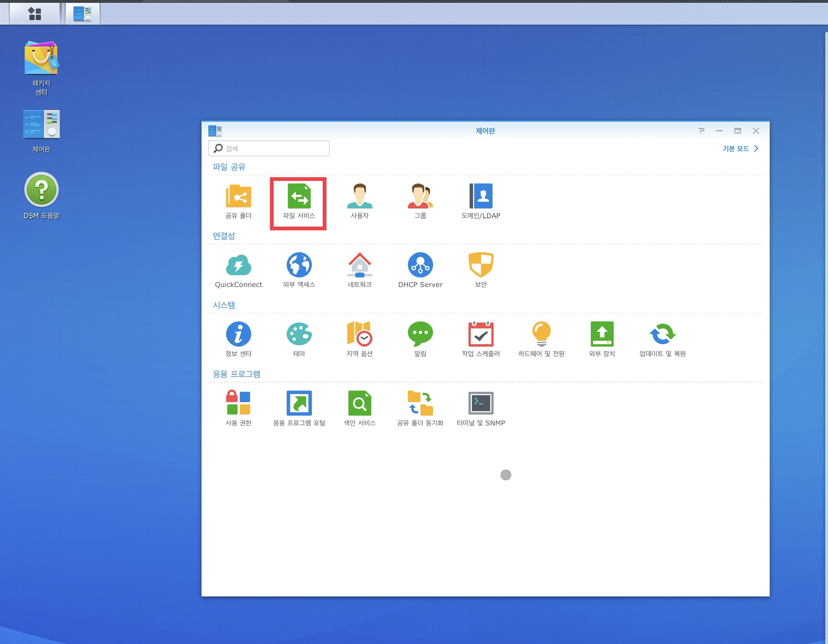Open 정보 센터 (Info Center)
Screen dimensions: 828x644
click(x=238, y=340)
